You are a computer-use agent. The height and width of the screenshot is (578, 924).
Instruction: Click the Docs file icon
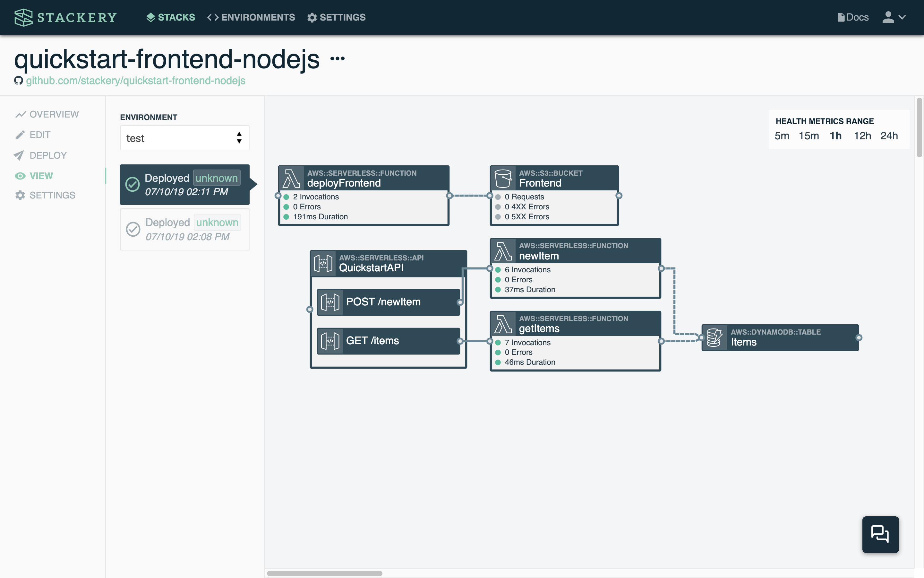(841, 17)
